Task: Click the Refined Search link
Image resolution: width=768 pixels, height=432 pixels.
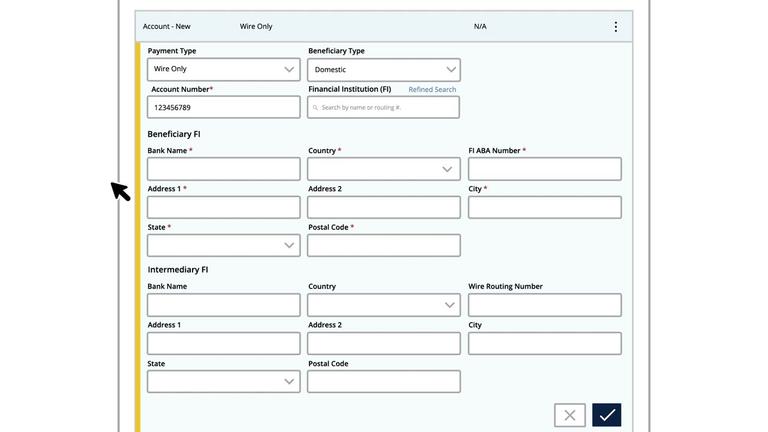Action: [x=432, y=89]
